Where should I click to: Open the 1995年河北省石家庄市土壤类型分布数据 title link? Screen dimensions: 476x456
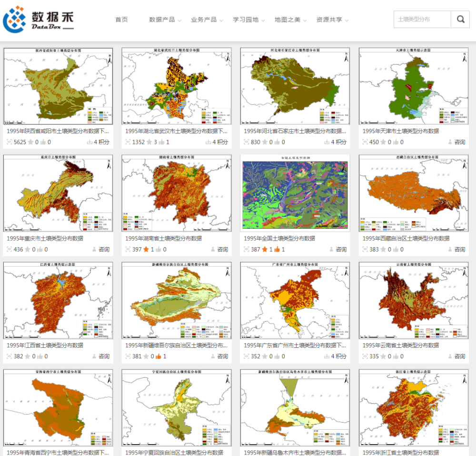[x=295, y=131]
